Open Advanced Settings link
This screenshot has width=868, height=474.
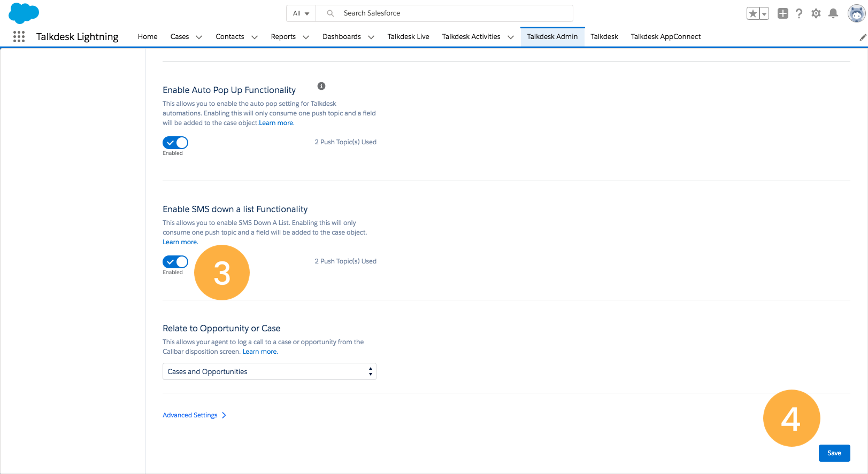point(190,415)
